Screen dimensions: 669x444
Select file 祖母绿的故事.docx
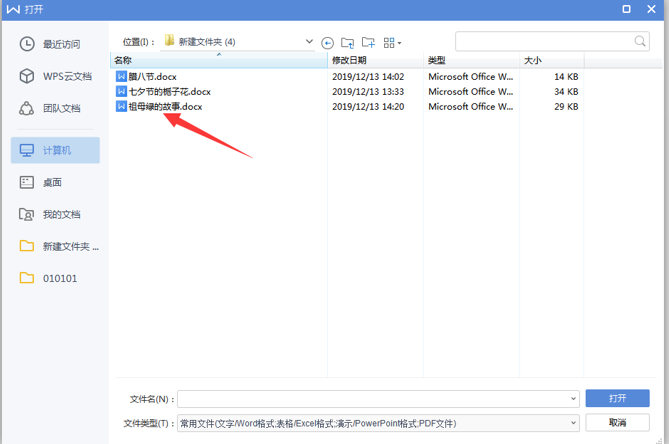click(x=165, y=107)
